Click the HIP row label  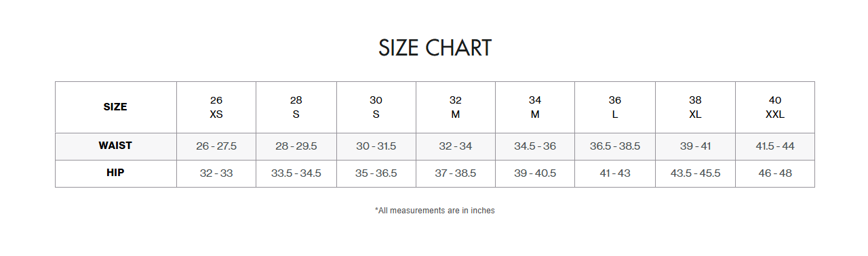pos(115,173)
